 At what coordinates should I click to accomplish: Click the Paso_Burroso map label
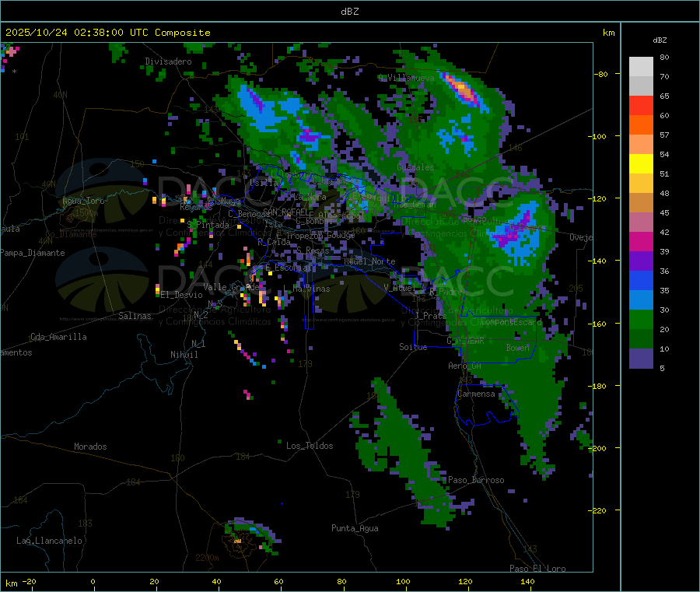tap(476, 480)
